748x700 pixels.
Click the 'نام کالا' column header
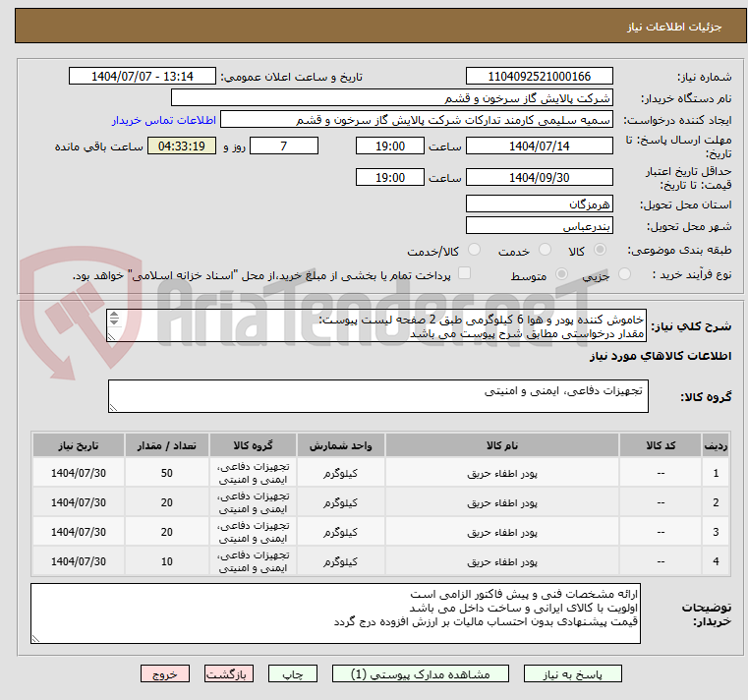(515, 445)
